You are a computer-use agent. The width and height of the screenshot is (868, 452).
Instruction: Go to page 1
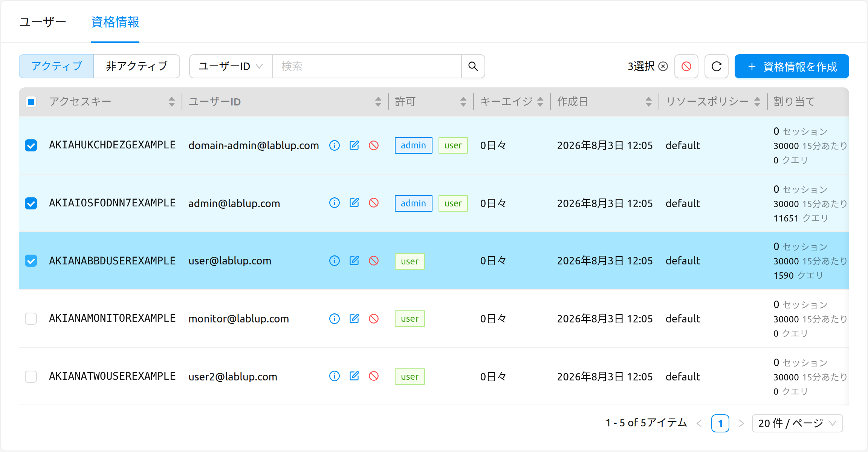(x=720, y=423)
